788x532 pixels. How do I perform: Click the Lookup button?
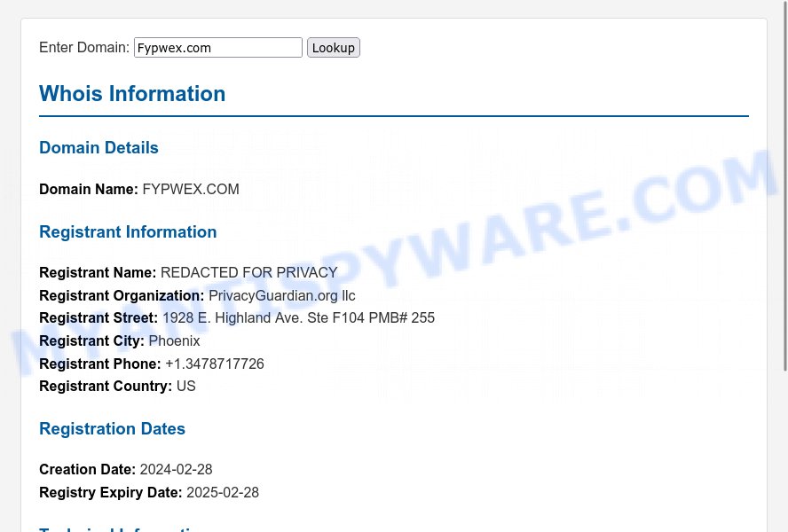pyautogui.click(x=333, y=48)
